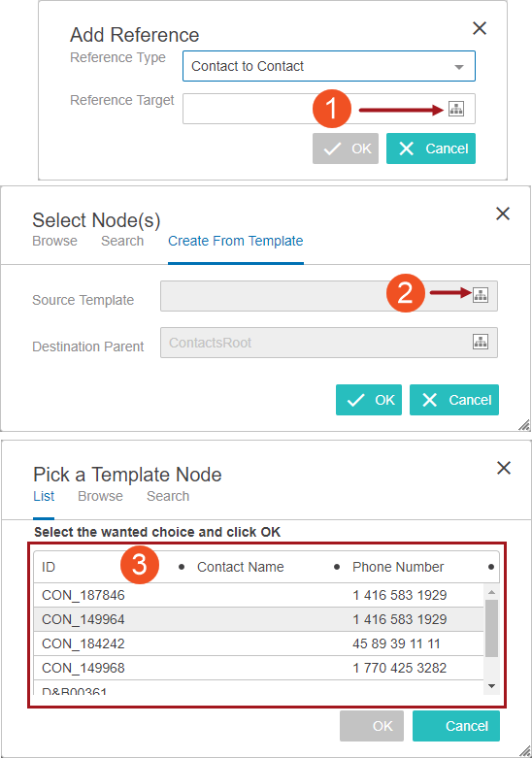Switch to Search tab in Select Node(s)
Image resolution: width=532 pixels, height=758 pixels.
point(122,241)
